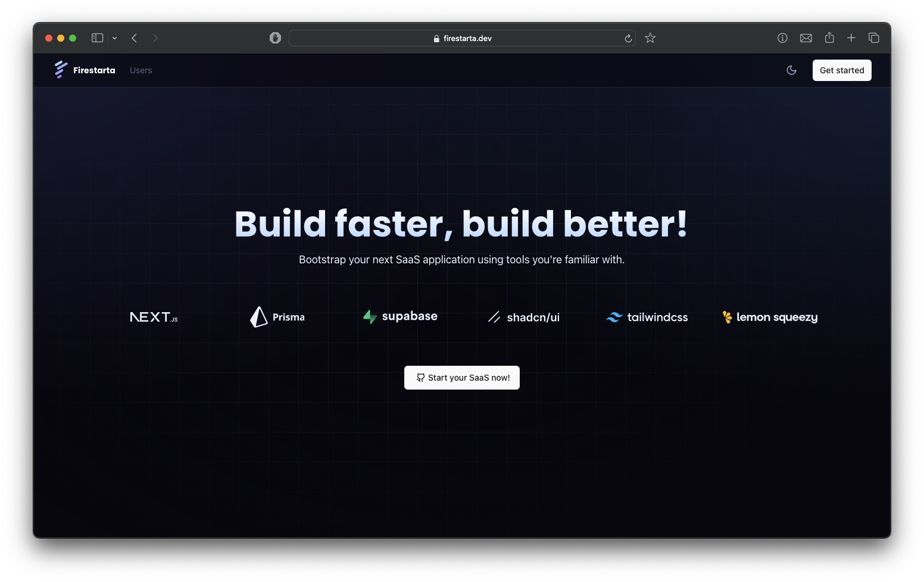Click the firestarta.dev address bar
Screen dimensions: 924x582
[462, 38]
